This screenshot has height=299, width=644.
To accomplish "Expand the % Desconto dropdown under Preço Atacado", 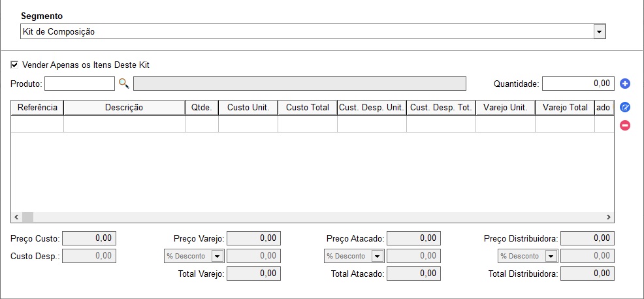I will (378, 256).
